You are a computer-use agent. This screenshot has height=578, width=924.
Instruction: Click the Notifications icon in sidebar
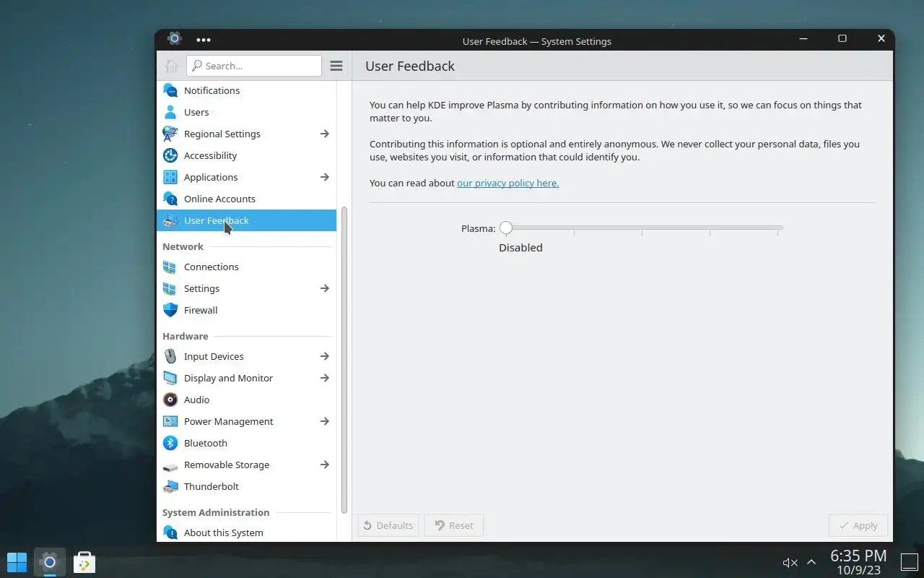(x=170, y=90)
